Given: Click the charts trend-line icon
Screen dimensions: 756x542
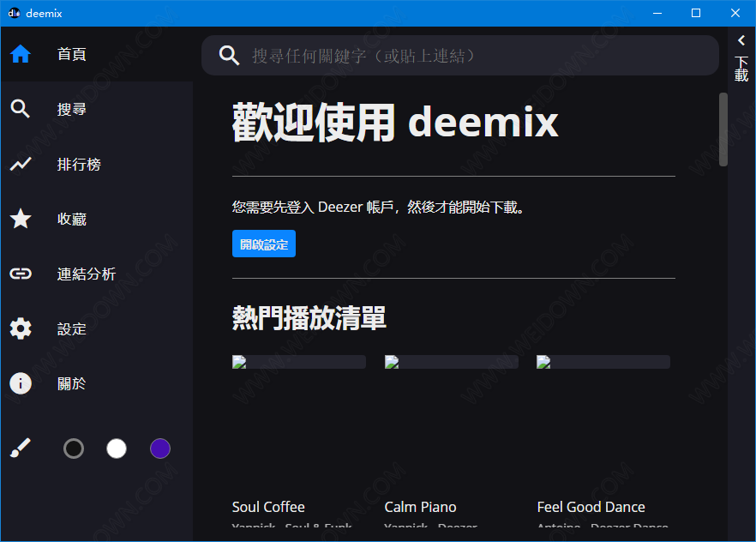Looking at the screenshot, I should coord(21,164).
